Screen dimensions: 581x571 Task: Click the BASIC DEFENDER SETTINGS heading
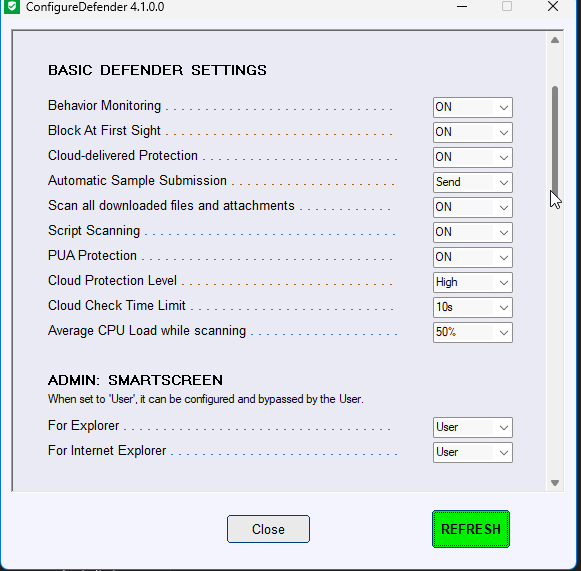pos(157,70)
